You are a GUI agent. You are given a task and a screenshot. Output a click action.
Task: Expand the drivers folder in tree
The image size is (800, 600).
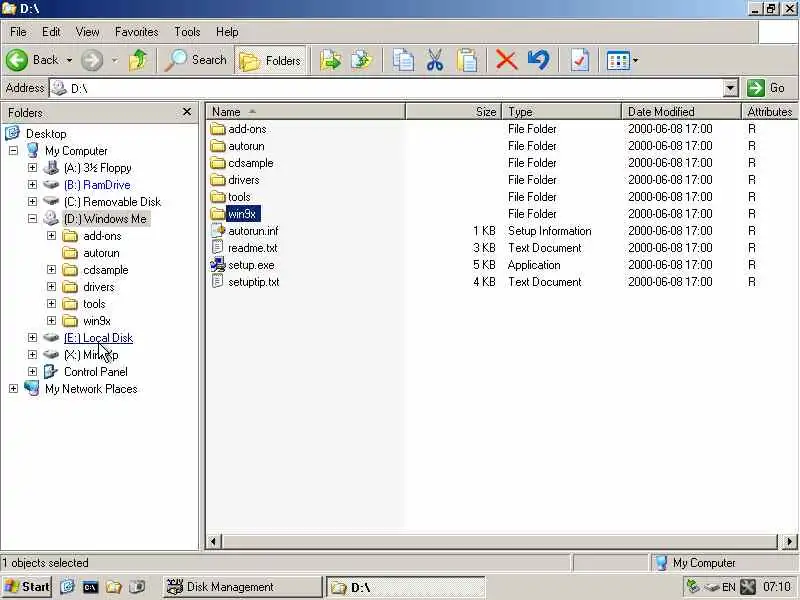click(x=51, y=286)
